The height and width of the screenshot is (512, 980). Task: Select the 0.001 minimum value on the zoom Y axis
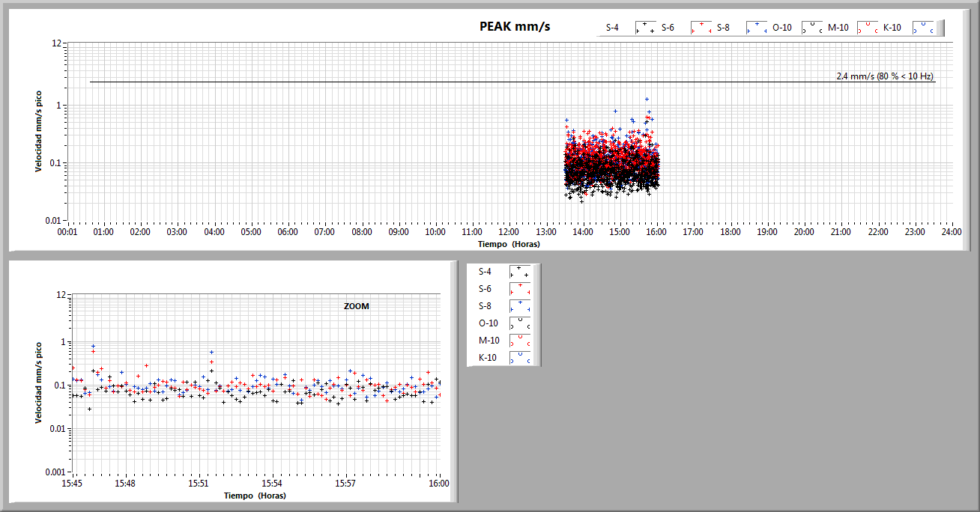(x=55, y=472)
